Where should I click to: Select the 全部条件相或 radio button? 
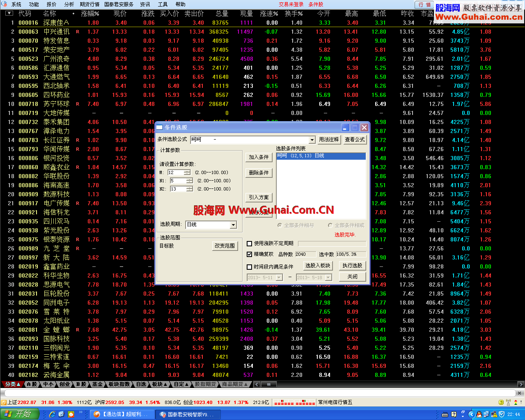pos(330,225)
